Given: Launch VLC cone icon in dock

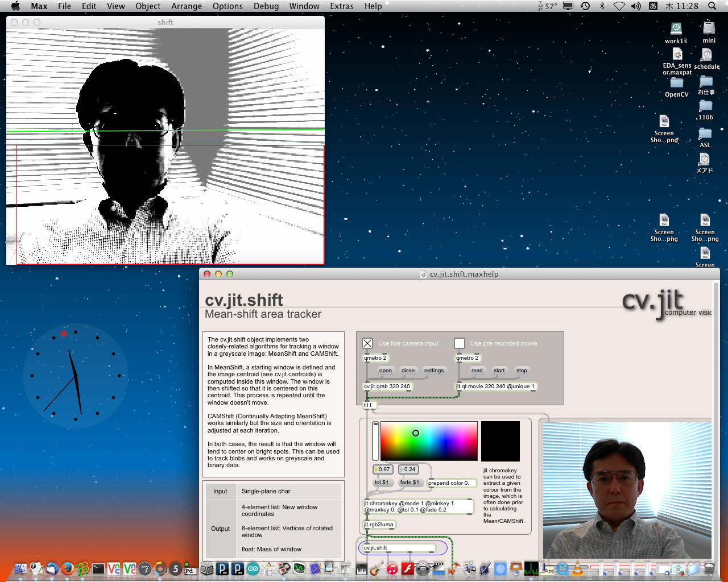Looking at the screenshot, I should (x=578, y=568).
